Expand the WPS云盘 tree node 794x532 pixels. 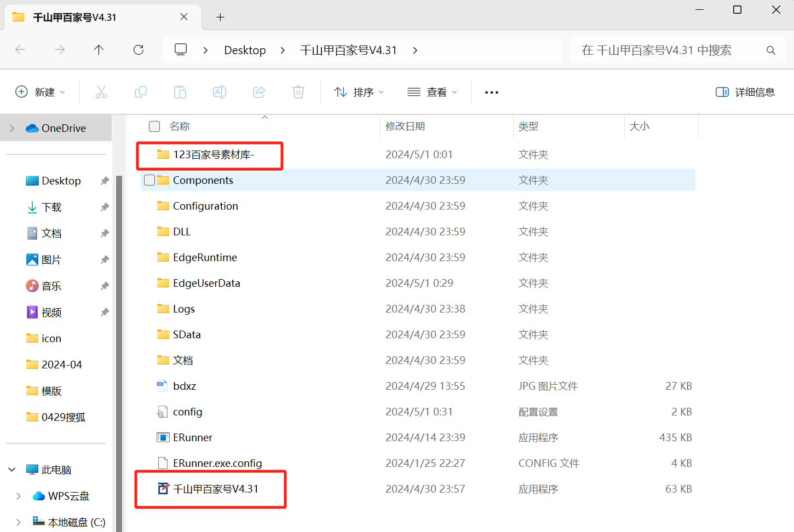tap(19, 496)
